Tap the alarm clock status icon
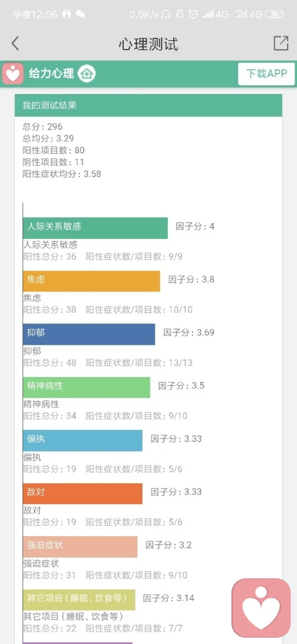Image resolution: width=297 pixels, height=644 pixels. coord(193,14)
